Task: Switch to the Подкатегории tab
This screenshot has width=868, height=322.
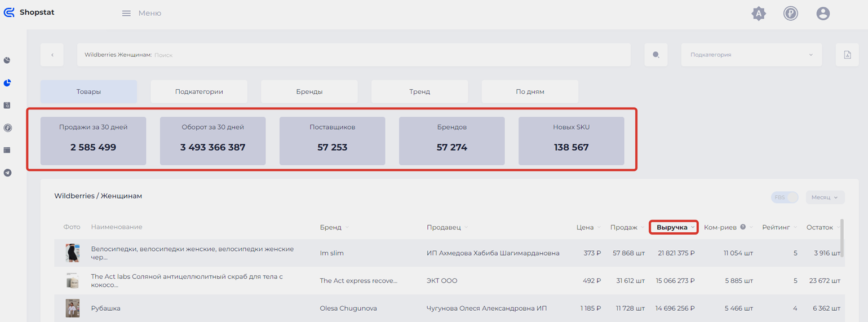Action: (199, 91)
